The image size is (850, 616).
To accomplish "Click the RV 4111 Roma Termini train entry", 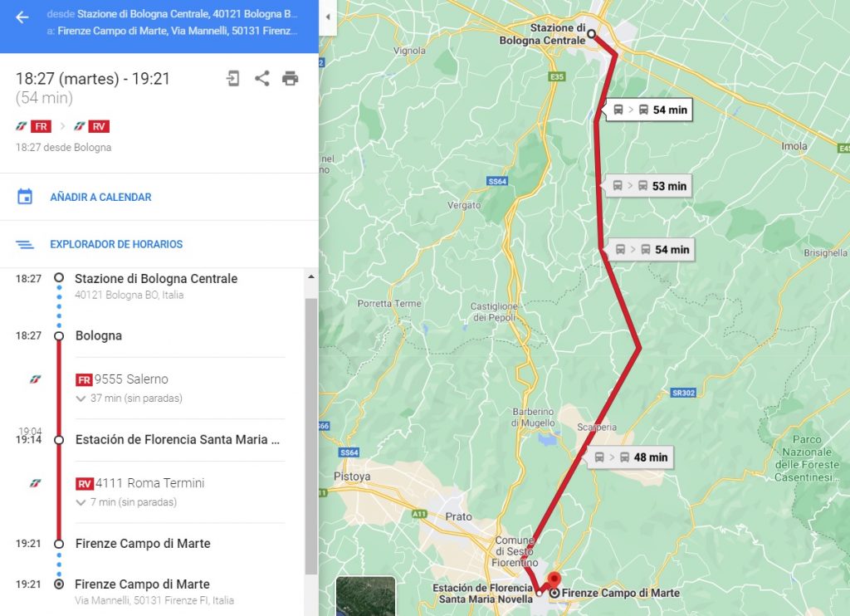I will pyautogui.click(x=140, y=483).
